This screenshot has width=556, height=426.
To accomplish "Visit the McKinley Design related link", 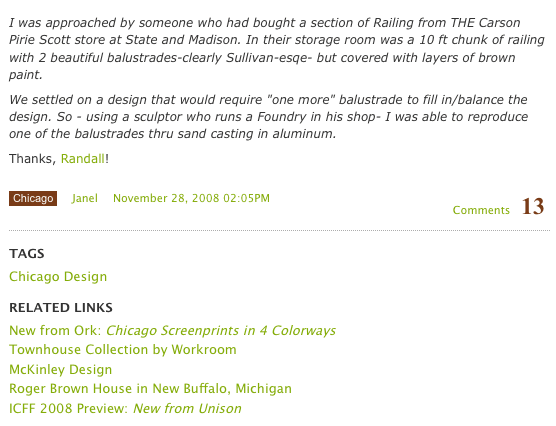I will coord(61,370).
